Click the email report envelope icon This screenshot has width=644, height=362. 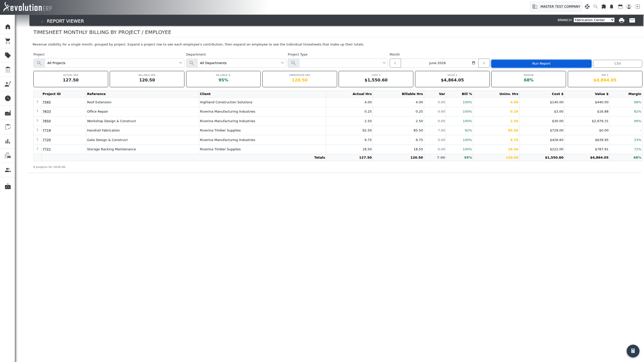[x=632, y=20]
